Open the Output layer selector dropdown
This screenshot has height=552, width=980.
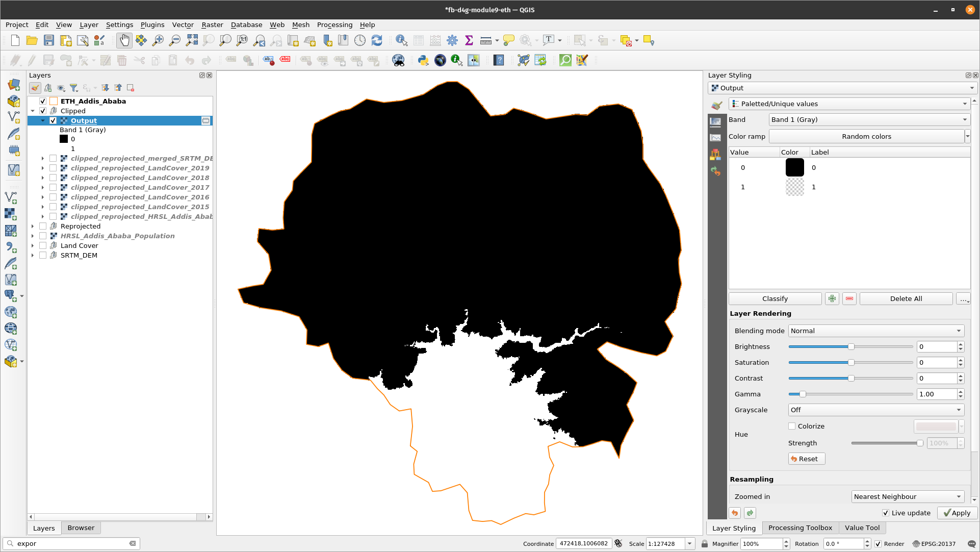[x=843, y=88]
